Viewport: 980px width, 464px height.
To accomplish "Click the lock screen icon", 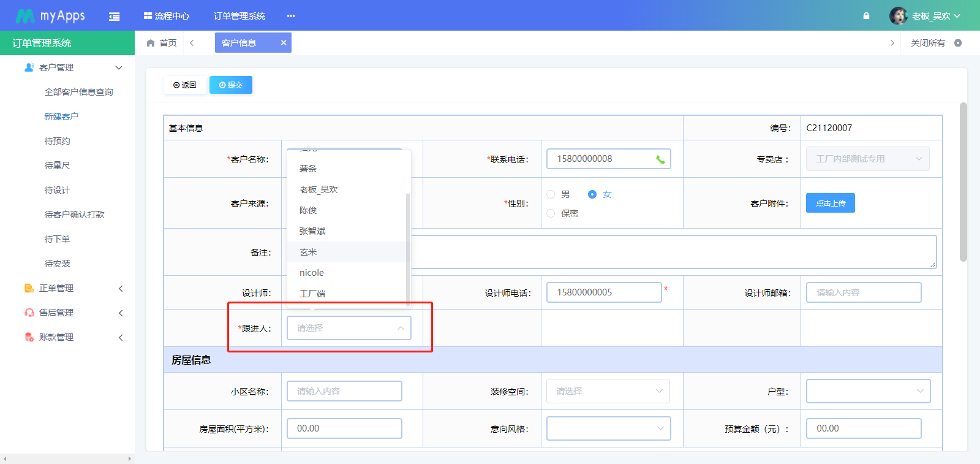I will point(866,16).
